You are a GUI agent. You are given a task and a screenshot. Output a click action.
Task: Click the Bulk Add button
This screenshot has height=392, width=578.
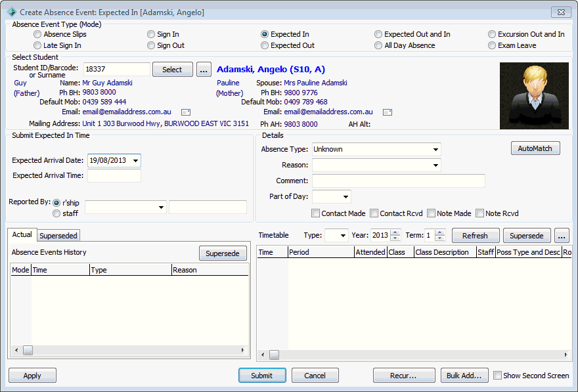click(x=464, y=376)
